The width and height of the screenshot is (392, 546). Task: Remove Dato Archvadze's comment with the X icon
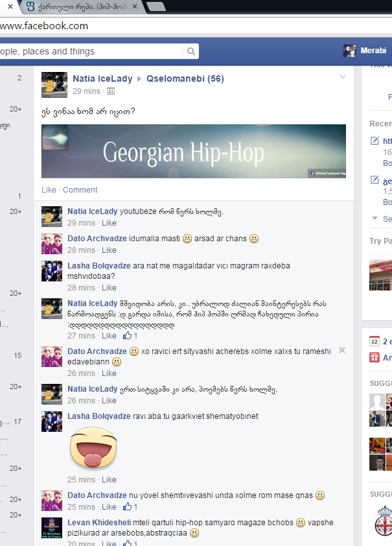pyautogui.click(x=342, y=350)
